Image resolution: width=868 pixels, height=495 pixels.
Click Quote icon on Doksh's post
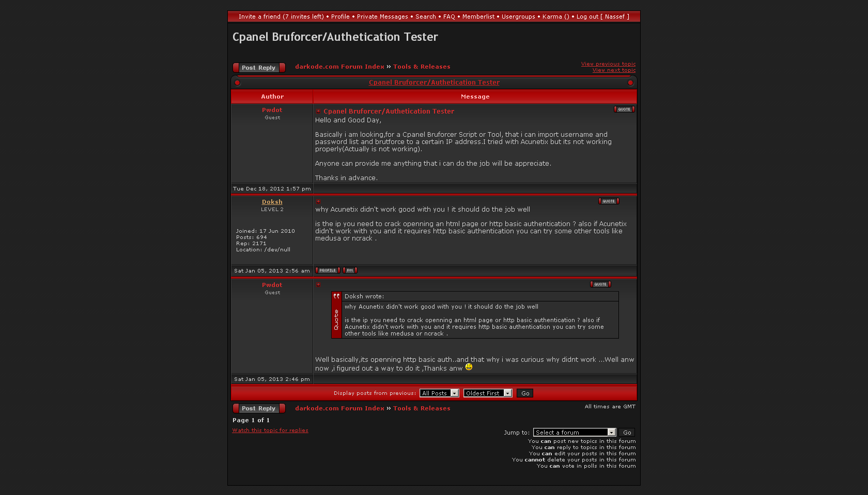tap(608, 201)
